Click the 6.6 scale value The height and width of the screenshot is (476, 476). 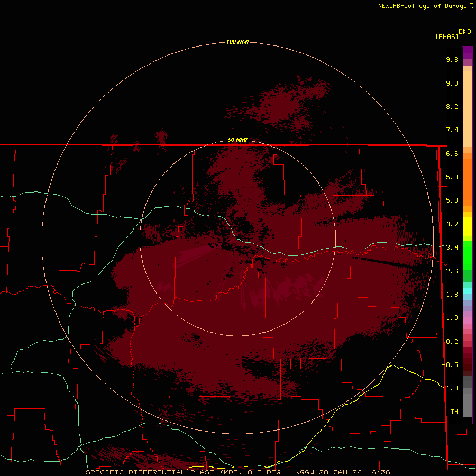click(x=452, y=153)
